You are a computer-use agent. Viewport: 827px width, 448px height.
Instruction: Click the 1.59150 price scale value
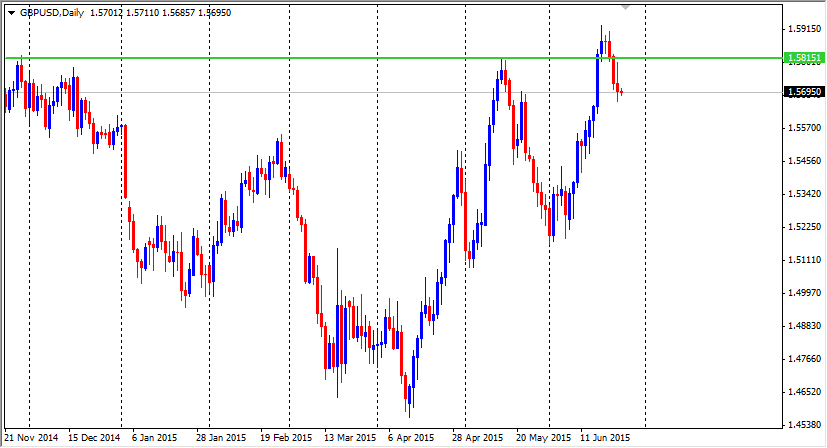click(x=805, y=29)
